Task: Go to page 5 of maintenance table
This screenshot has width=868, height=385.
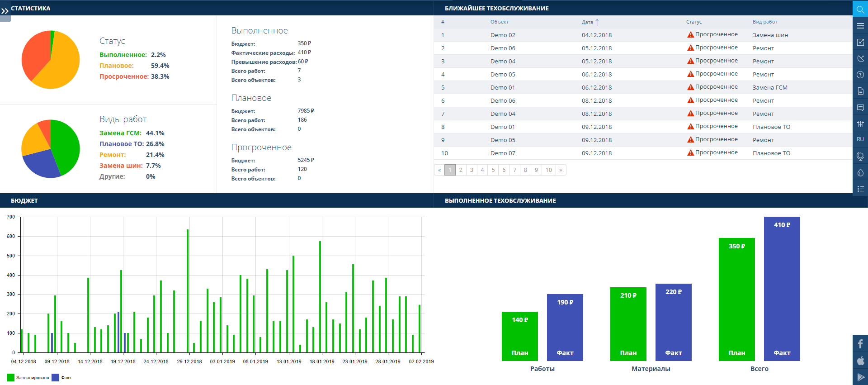Action: click(x=493, y=170)
